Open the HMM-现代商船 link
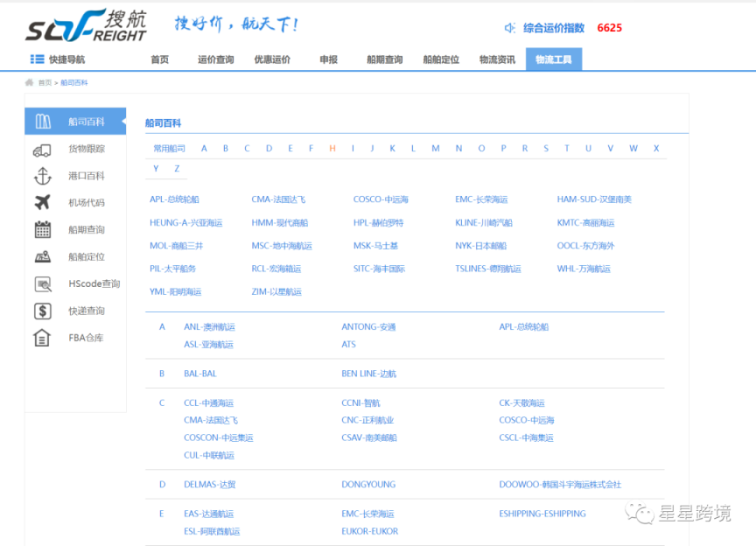The height and width of the screenshot is (546, 756). click(280, 222)
